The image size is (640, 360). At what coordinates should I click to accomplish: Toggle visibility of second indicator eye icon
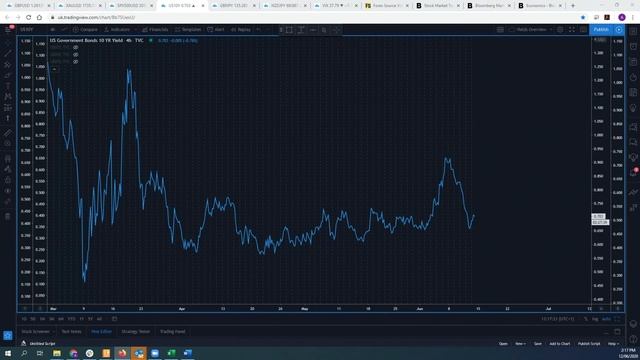click(76, 54)
